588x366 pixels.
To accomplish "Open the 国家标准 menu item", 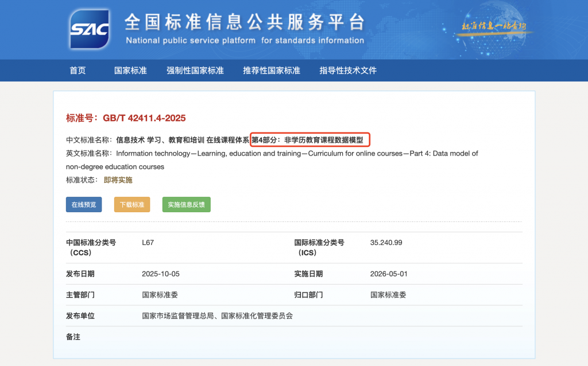I will (x=130, y=71).
